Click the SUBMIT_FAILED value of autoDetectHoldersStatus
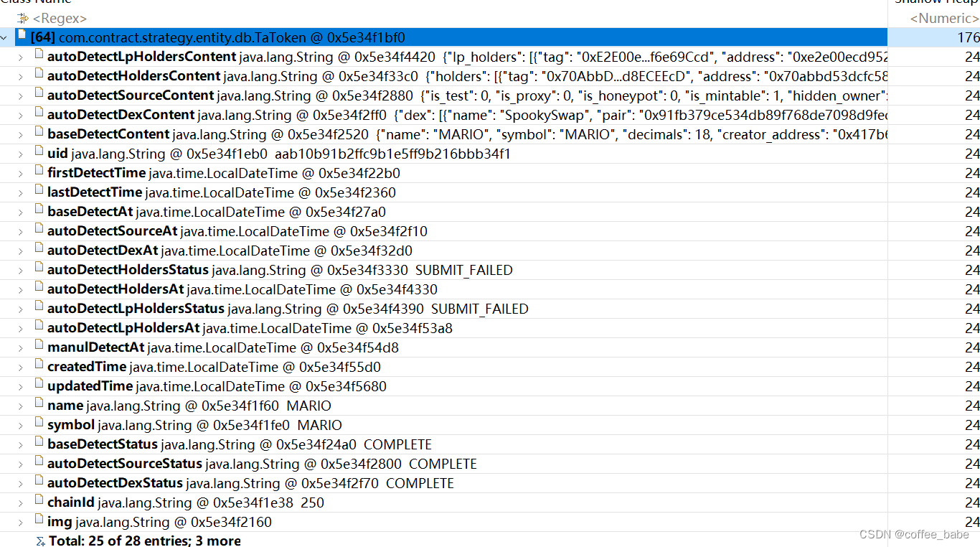The height and width of the screenshot is (547, 980). point(464,270)
